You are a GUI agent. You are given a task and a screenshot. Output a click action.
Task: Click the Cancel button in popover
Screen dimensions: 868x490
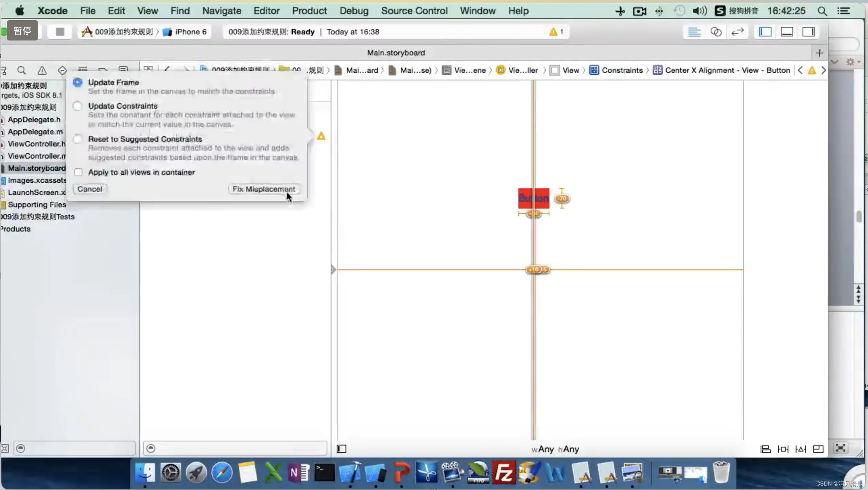click(90, 189)
